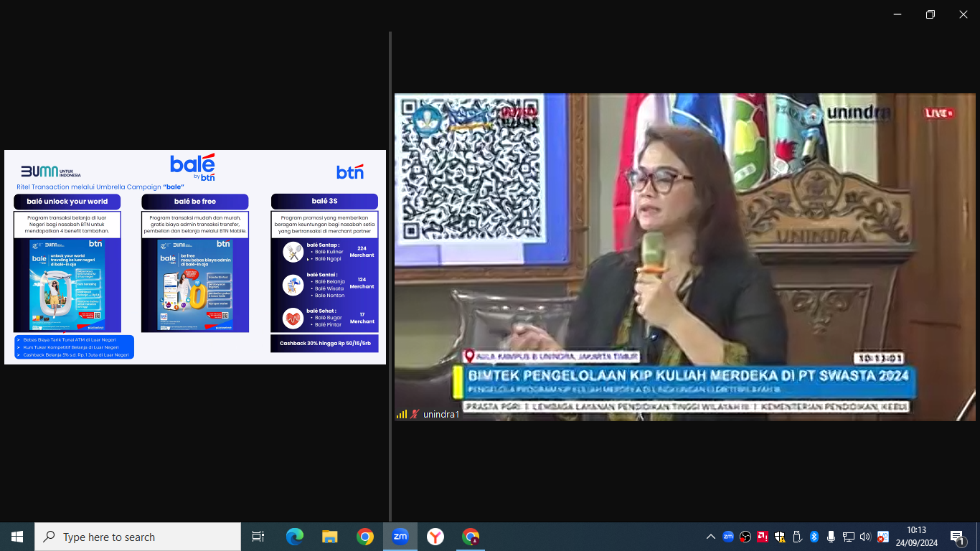Click the btn logo at slide top right
980x551 pixels.
point(350,172)
